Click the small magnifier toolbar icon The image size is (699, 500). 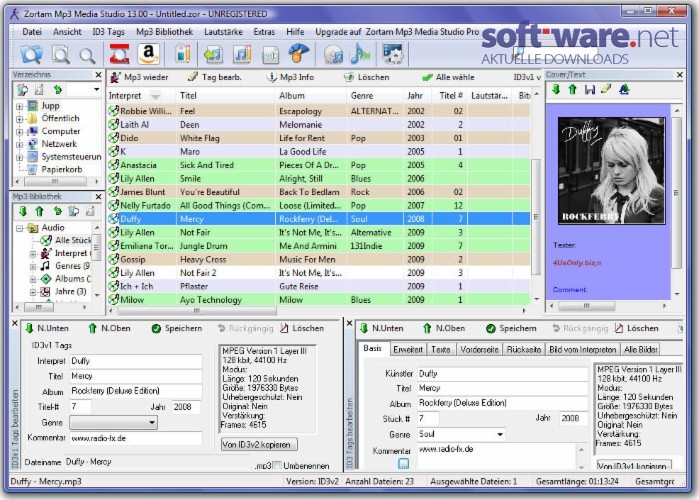coord(87,56)
